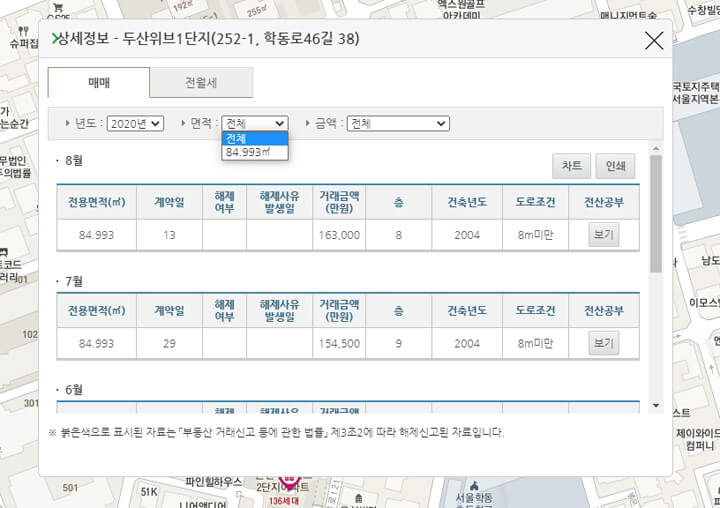Click the 154,500 price cell

[x=339, y=344]
